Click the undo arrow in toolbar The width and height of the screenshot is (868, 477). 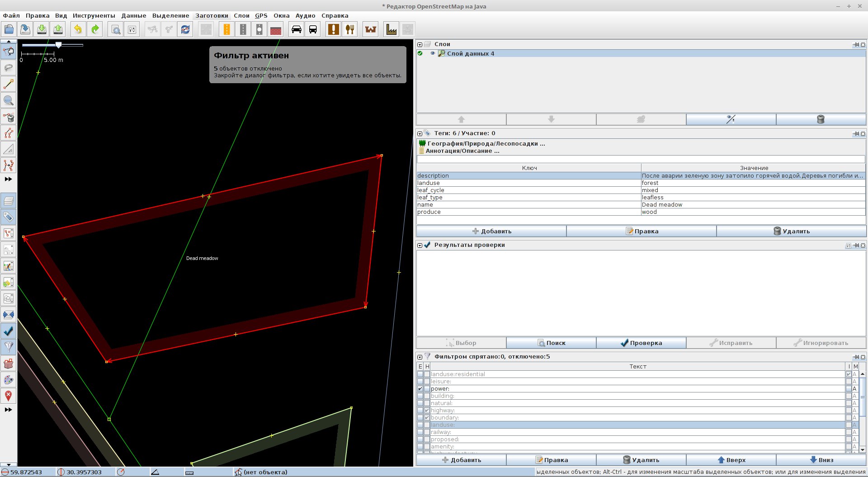coord(78,29)
